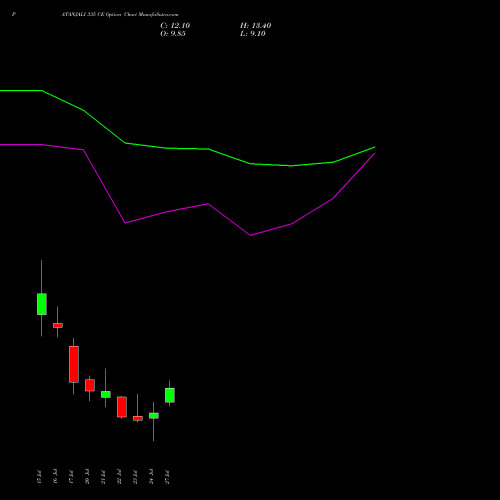Image resolution: width=500 pixels, height=500 pixels.
Task: Click the close value C: 12.10
Action: coord(175,26)
